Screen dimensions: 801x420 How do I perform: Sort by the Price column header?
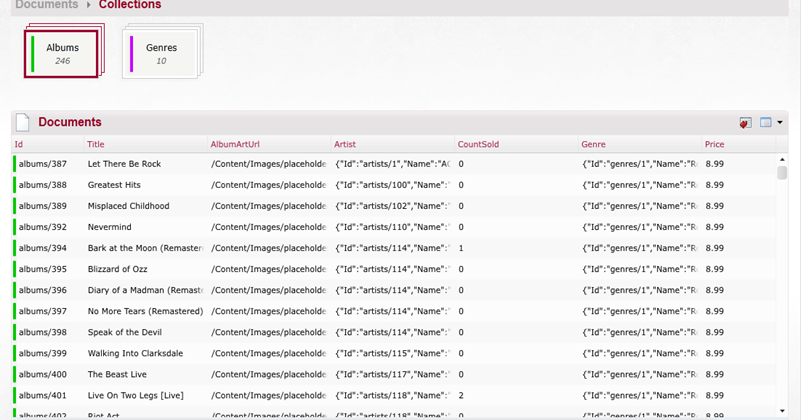click(715, 144)
